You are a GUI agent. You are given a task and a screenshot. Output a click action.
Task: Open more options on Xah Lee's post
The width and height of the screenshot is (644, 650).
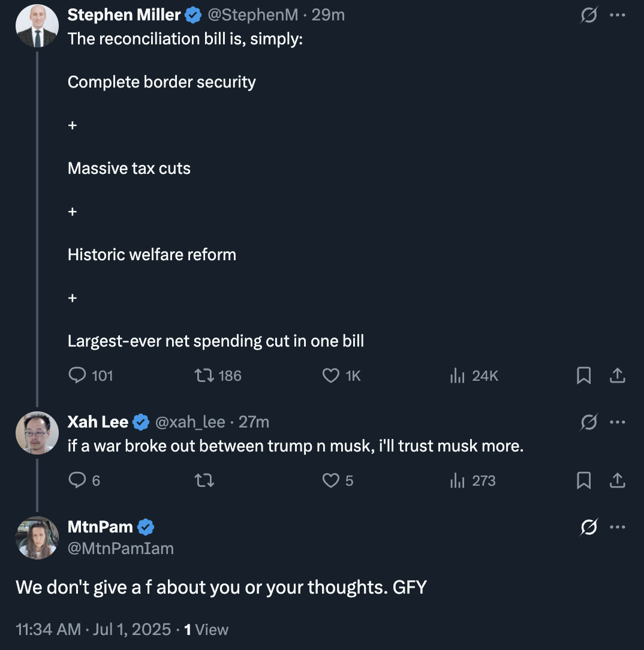point(617,422)
